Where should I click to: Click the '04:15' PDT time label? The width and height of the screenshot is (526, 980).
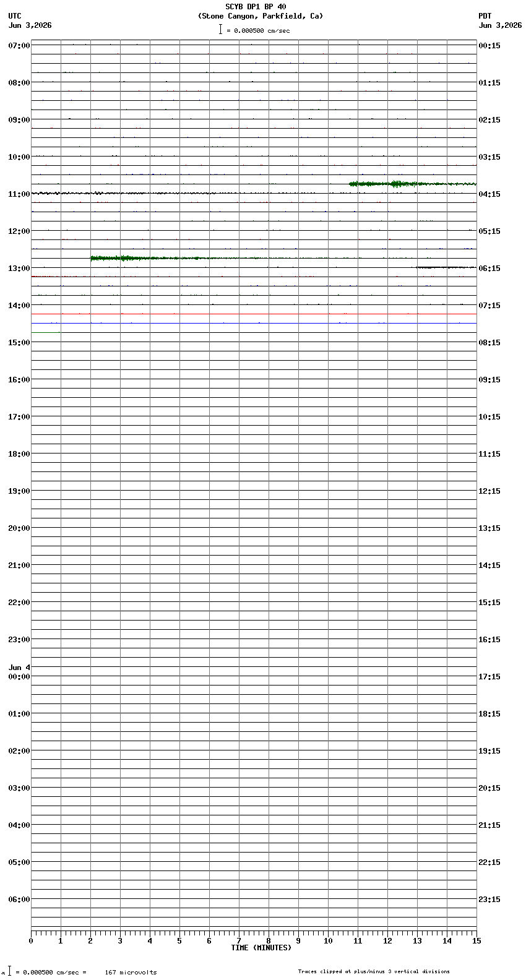[489, 194]
